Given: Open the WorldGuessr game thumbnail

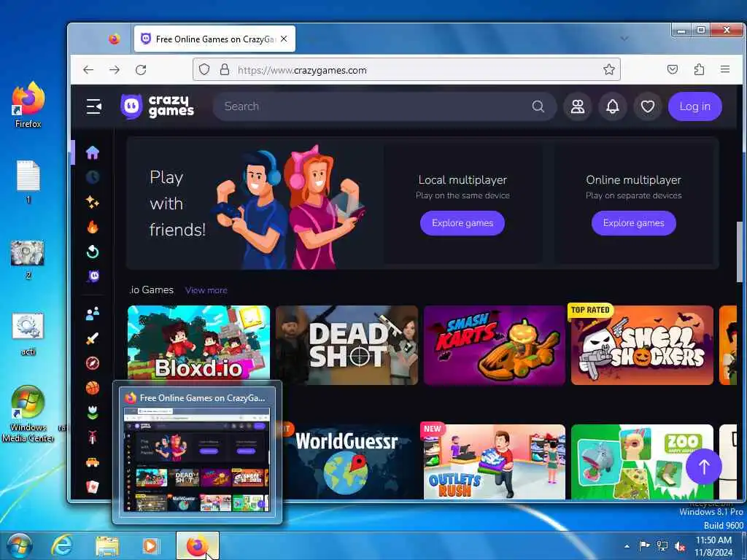Looking at the screenshot, I should pos(351,462).
